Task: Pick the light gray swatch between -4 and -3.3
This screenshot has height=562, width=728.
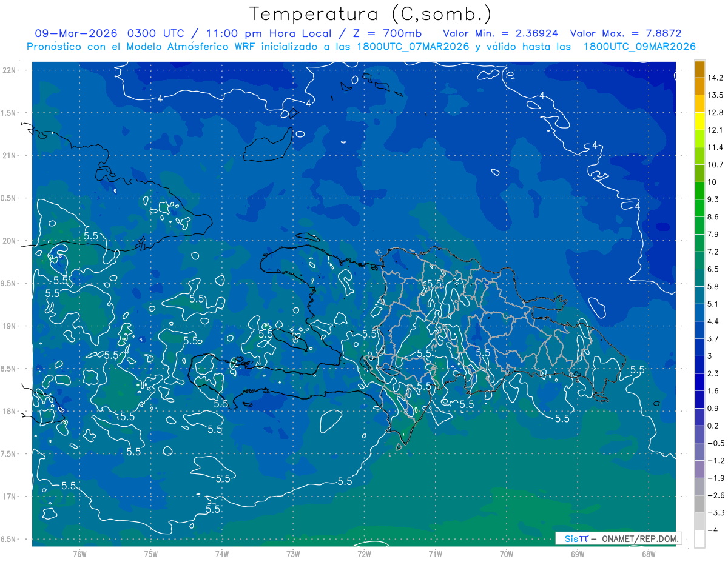Action: pyautogui.click(x=699, y=521)
